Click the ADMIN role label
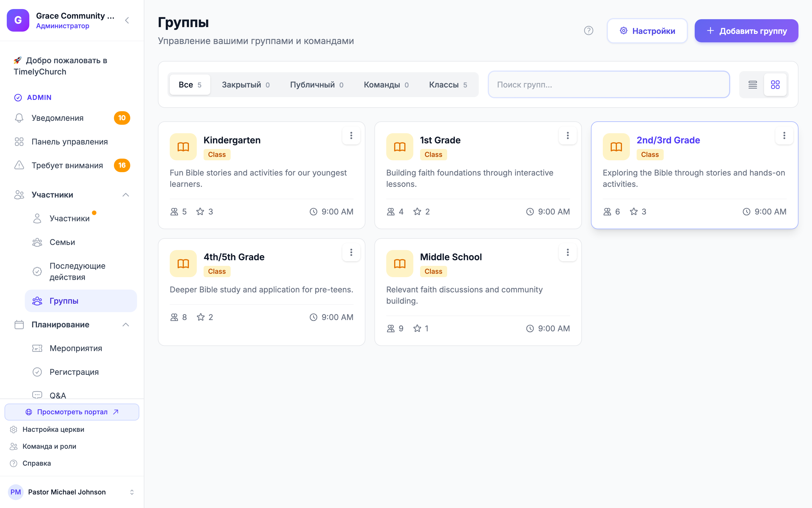The width and height of the screenshot is (812, 508). [x=39, y=97]
